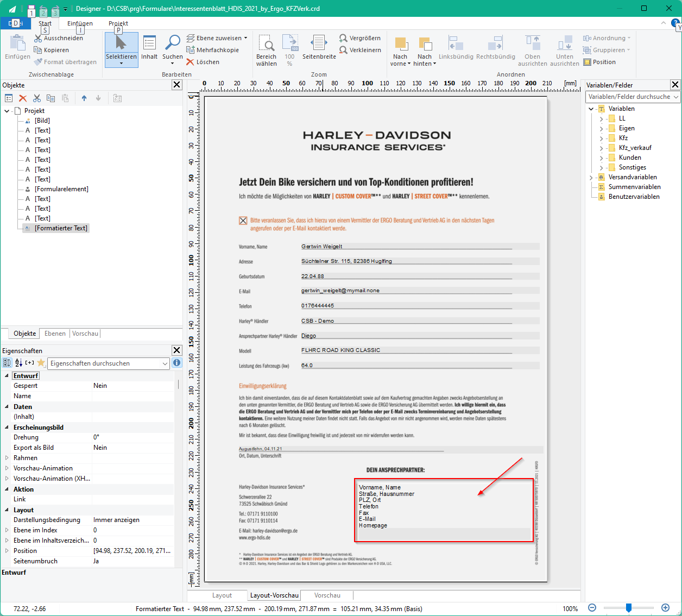Switch to bottom Vorschau tab
682x616 pixels.
[x=327, y=595]
